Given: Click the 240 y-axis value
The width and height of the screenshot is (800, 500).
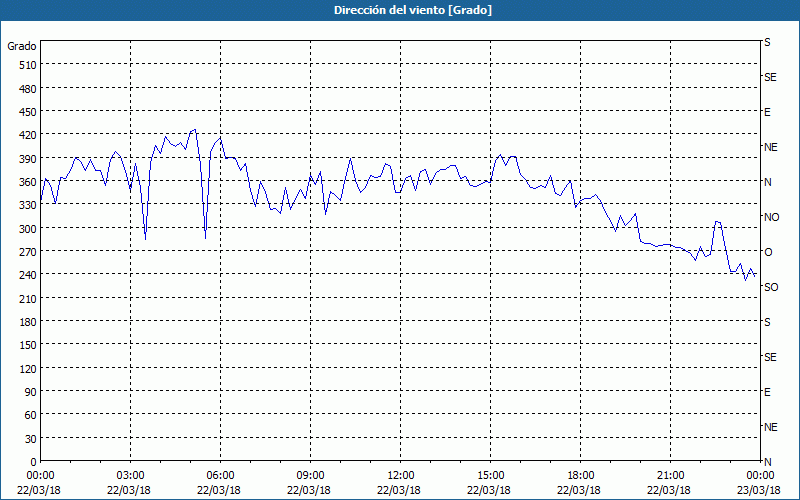Looking at the screenshot, I should click(x=28, y=275).
